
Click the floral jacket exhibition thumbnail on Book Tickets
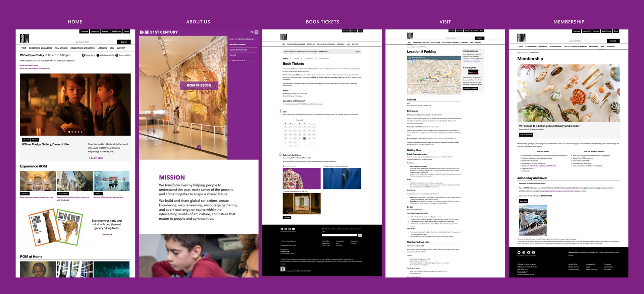[x=302, y=178]
